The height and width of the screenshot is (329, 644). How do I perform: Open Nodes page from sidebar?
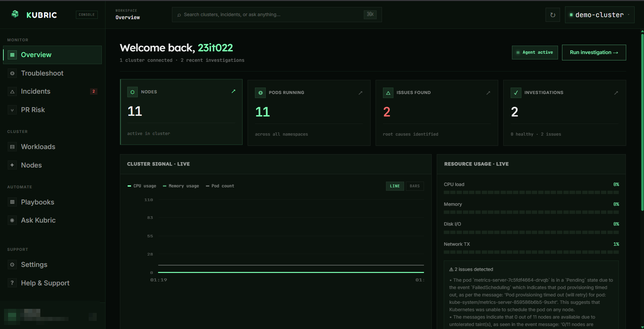tap(52, 165)
